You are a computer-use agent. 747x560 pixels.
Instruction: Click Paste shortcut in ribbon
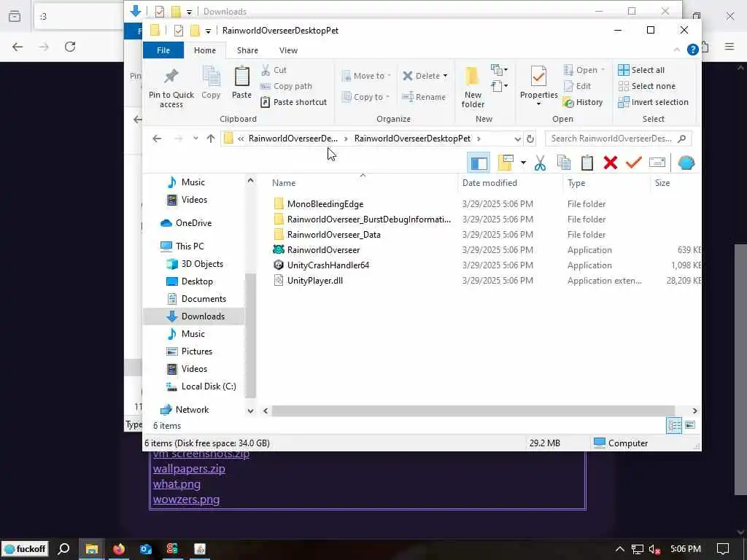pos(293,102)
